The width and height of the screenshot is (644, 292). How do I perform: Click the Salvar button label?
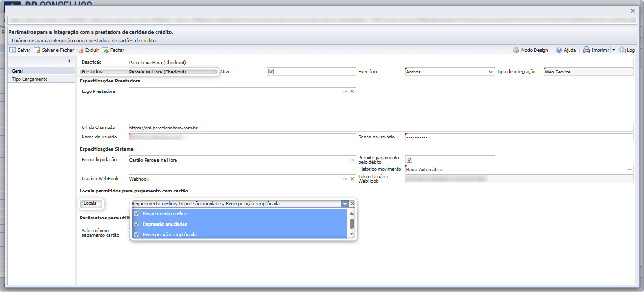pyautogui.click(x=24, y=50)
